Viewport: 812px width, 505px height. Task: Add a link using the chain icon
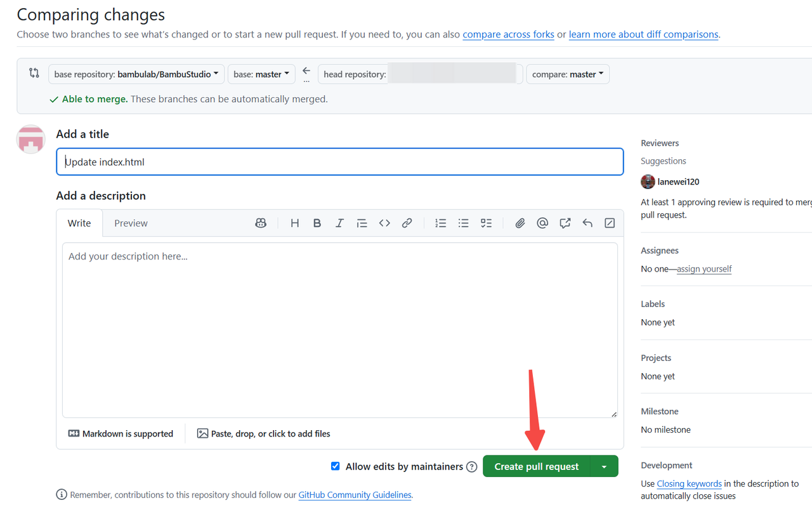(x=407, y=223)
